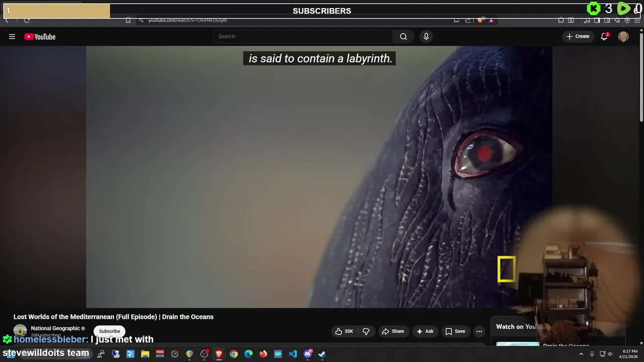This screenshot has width=644, height=362.
Task: Open the Brave VPN shield icon
Action: point(627,20)
